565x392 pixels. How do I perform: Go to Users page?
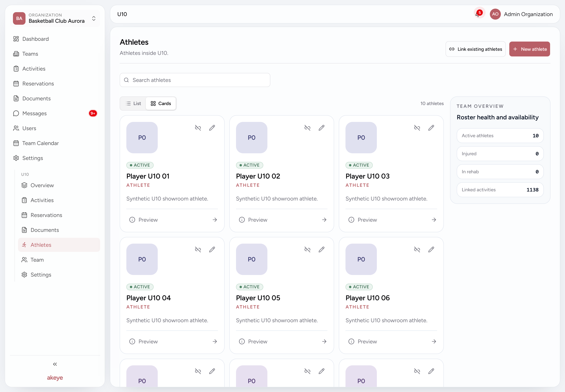point(55,128)
